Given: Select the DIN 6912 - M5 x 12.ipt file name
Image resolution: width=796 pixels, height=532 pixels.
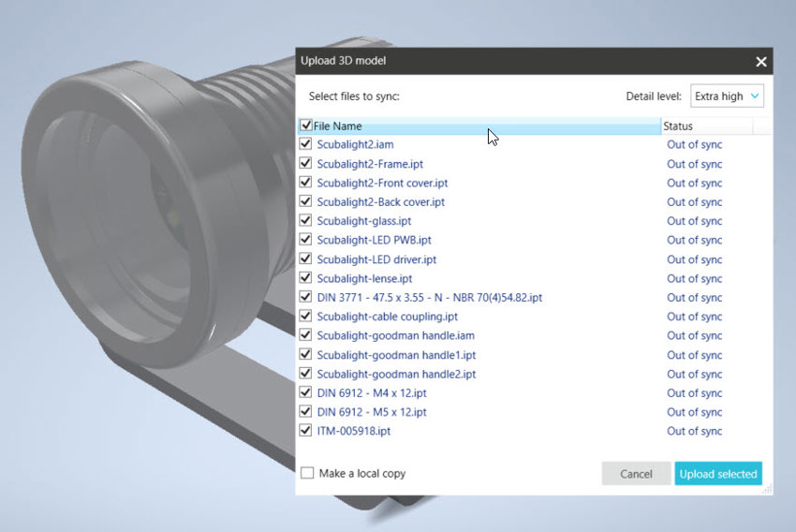Looking at the screenshot, I should 372,412.
